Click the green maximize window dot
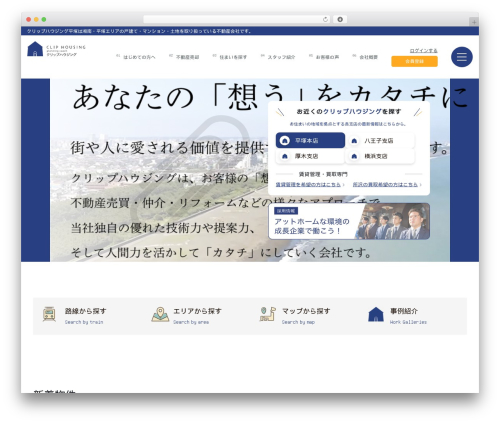Image resolution: width=500 pixels, height=423 pixels. click(x=44, y=19)
